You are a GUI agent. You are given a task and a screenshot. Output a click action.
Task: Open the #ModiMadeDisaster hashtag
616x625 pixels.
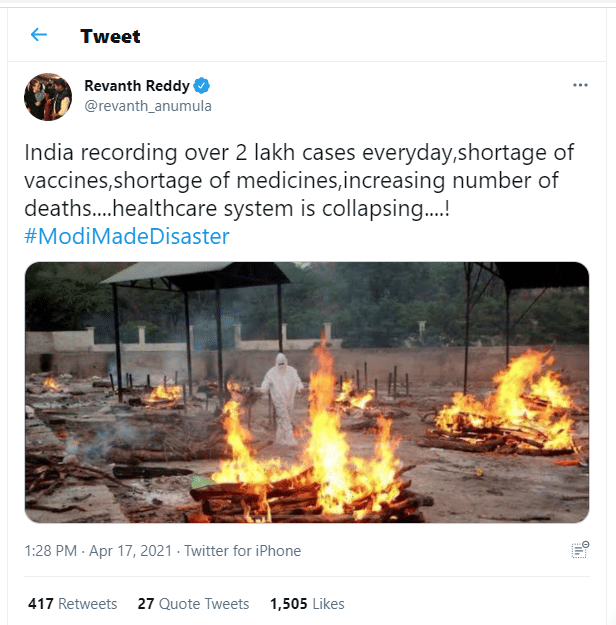tap(127, 236)
